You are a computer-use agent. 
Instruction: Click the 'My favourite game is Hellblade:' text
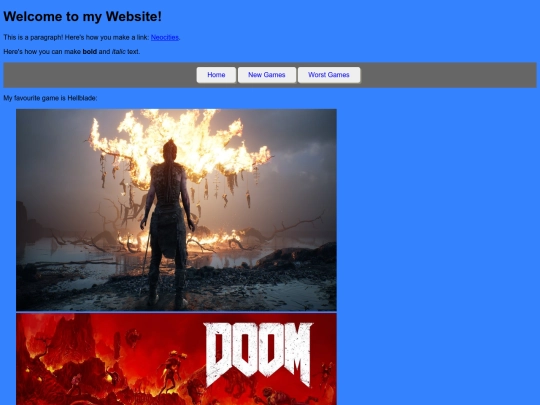click(50, 98)
